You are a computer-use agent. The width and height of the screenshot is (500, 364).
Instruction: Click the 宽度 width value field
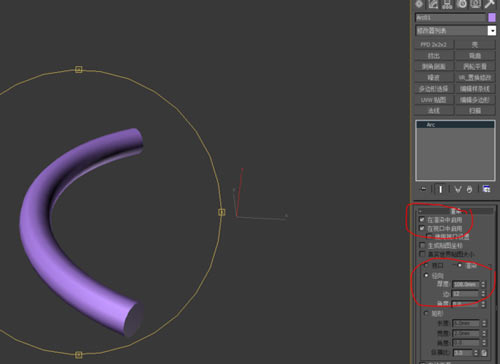(x=465, y=333)
